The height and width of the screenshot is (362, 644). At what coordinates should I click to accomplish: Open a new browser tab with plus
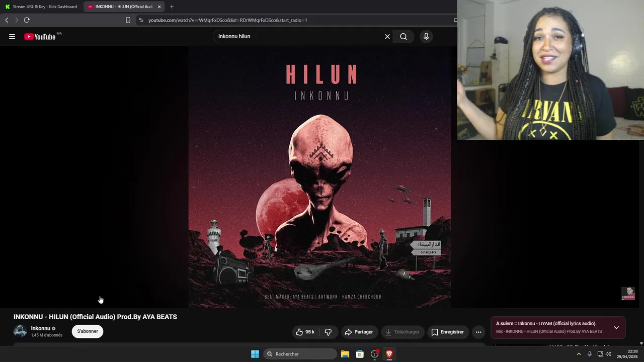(172, 7)
